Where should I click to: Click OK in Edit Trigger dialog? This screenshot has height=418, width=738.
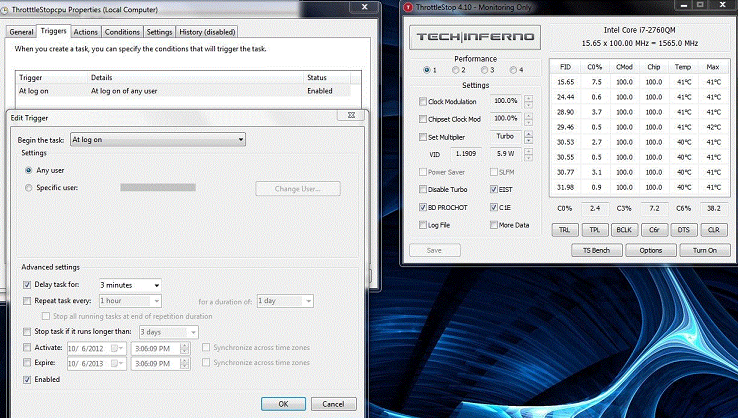tap(283, 404)
